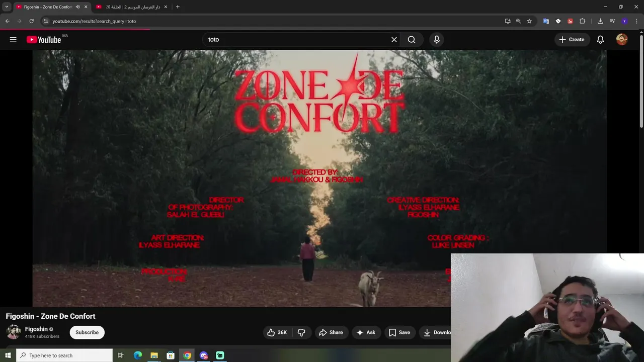Click the page vertical scrollbar
This screenshot has width=644, height=362.
641,80
